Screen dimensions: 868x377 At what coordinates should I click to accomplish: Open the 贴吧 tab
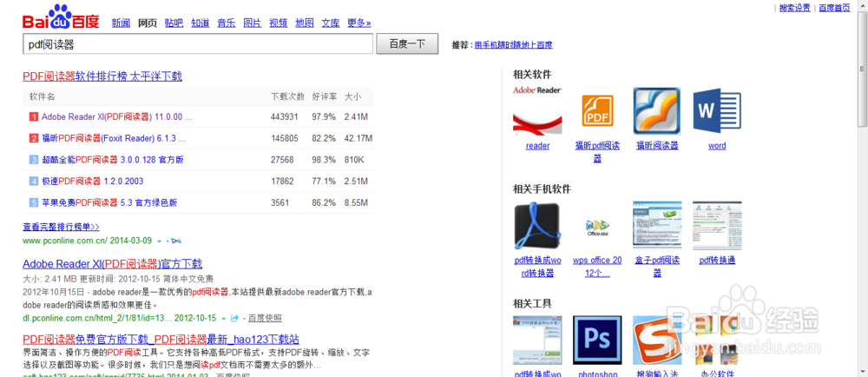[x=174, y=23]
